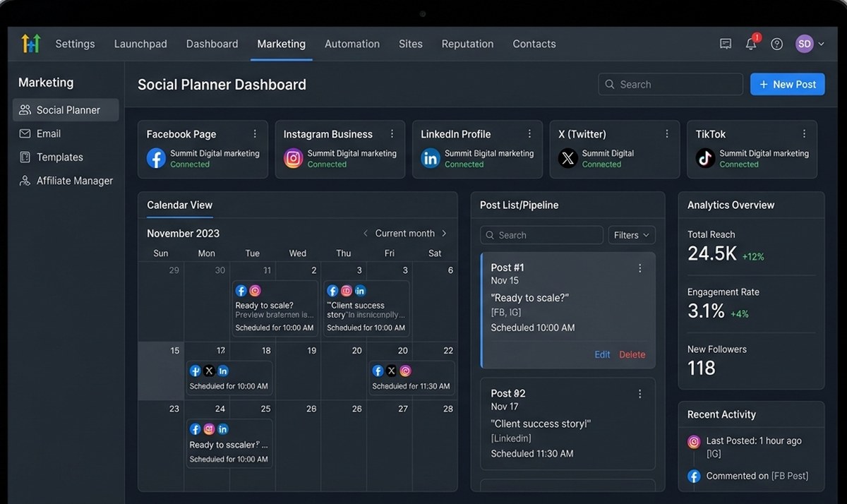
Task: Open Instagram Business card options menu
Action: [392, 134]
